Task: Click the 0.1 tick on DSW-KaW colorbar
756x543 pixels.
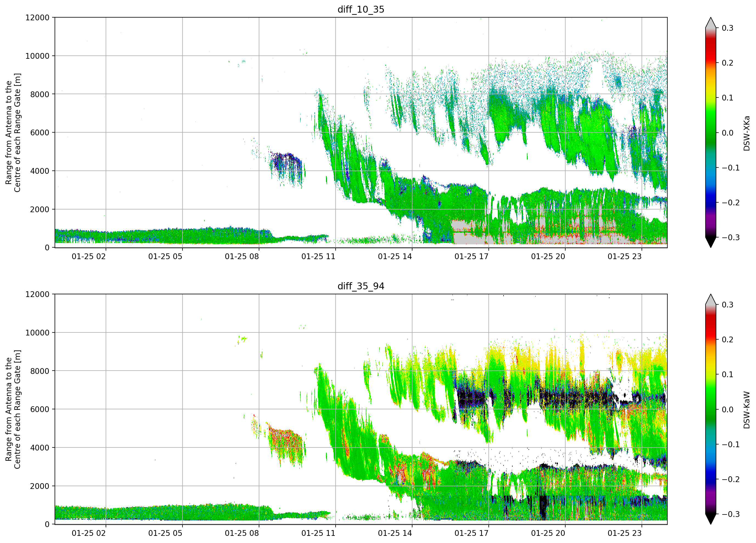Action: (727, 374)
